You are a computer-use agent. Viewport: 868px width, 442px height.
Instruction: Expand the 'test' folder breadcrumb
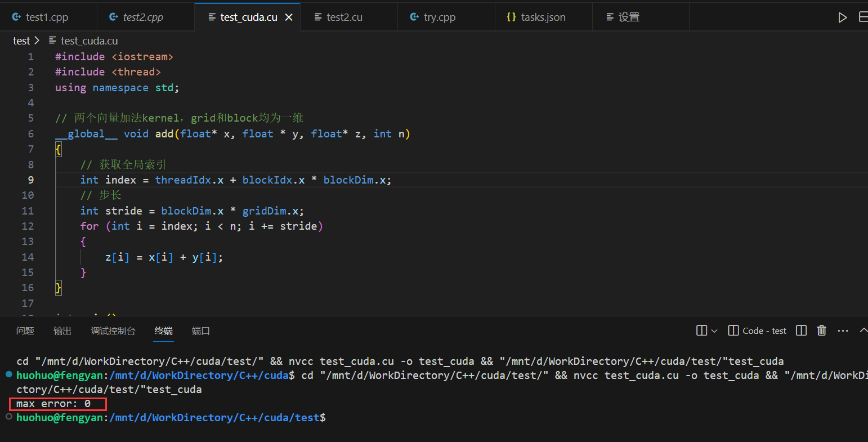tap(21, 41)
